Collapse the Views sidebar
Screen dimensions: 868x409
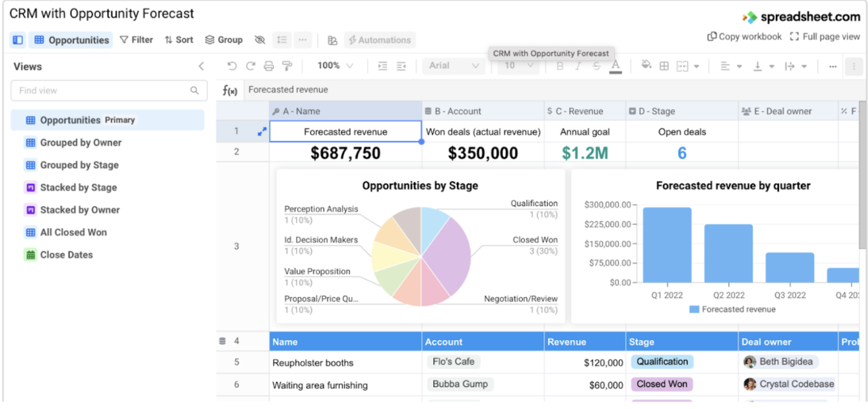coord(201,66)
